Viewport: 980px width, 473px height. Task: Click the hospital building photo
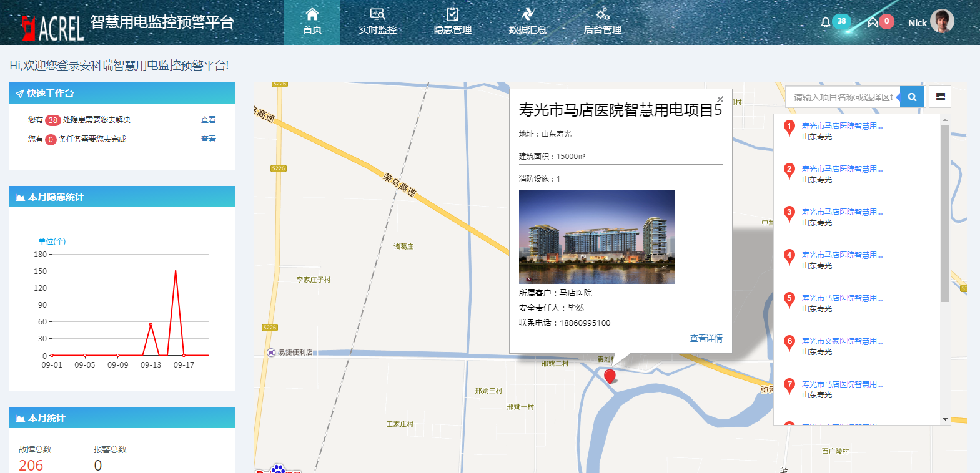[x=596, y=237]
